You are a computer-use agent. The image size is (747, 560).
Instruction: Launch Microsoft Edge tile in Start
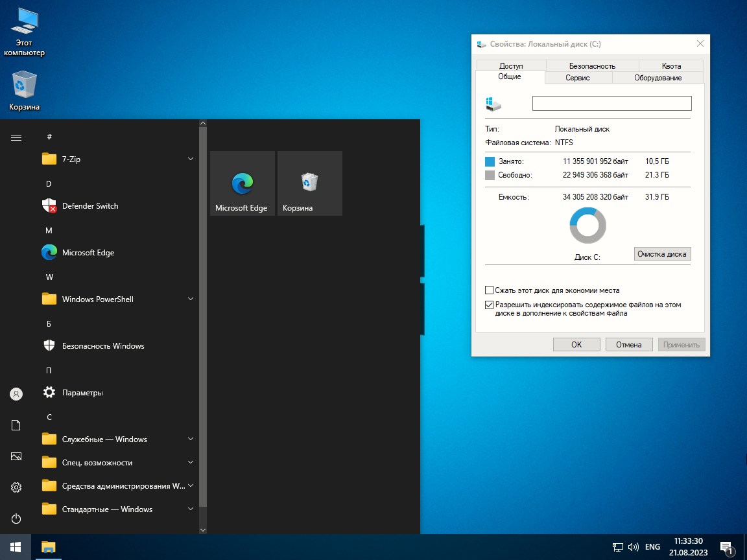243,183
